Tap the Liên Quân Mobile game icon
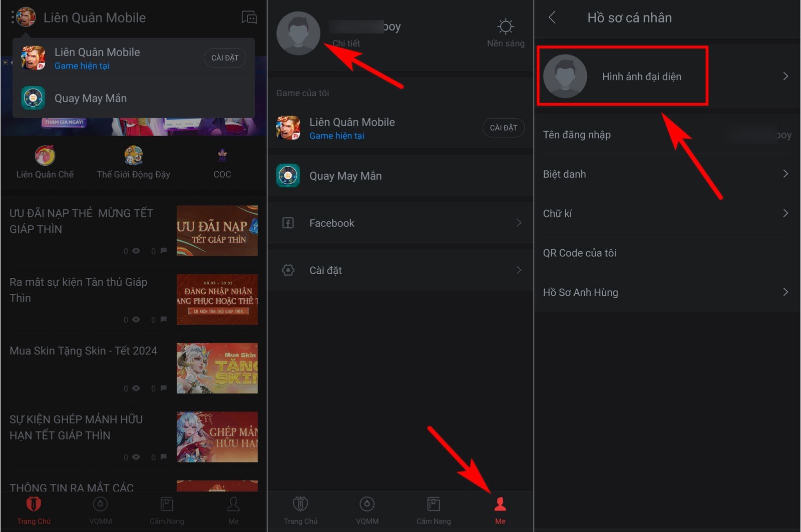Image resolution: width=801 pixels, height=532 pixels. (x=33, y=57)
